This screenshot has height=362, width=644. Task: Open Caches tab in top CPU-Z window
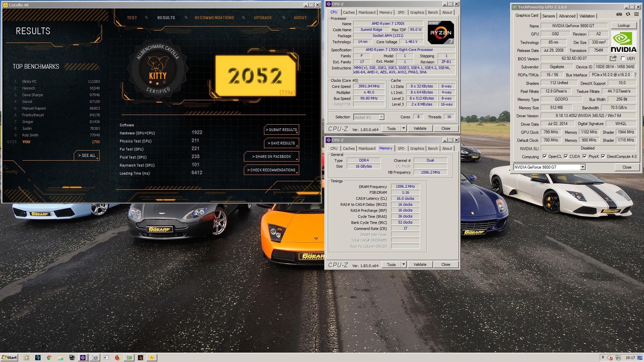click(x=348, y=12)
